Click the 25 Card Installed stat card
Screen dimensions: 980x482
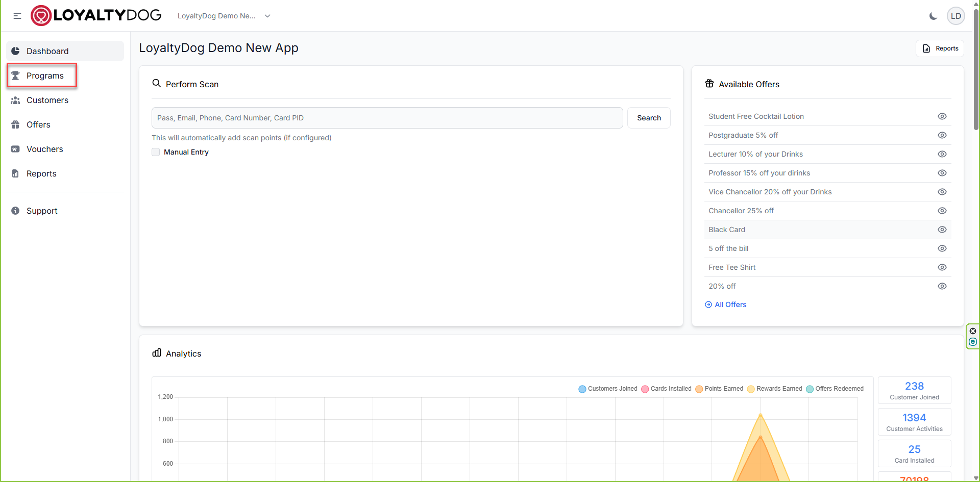[x=914, y=453]
